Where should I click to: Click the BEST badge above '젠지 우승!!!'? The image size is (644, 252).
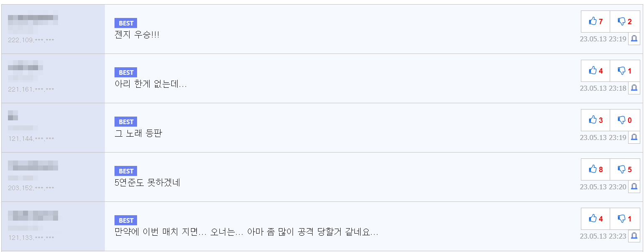coord(126,23)
